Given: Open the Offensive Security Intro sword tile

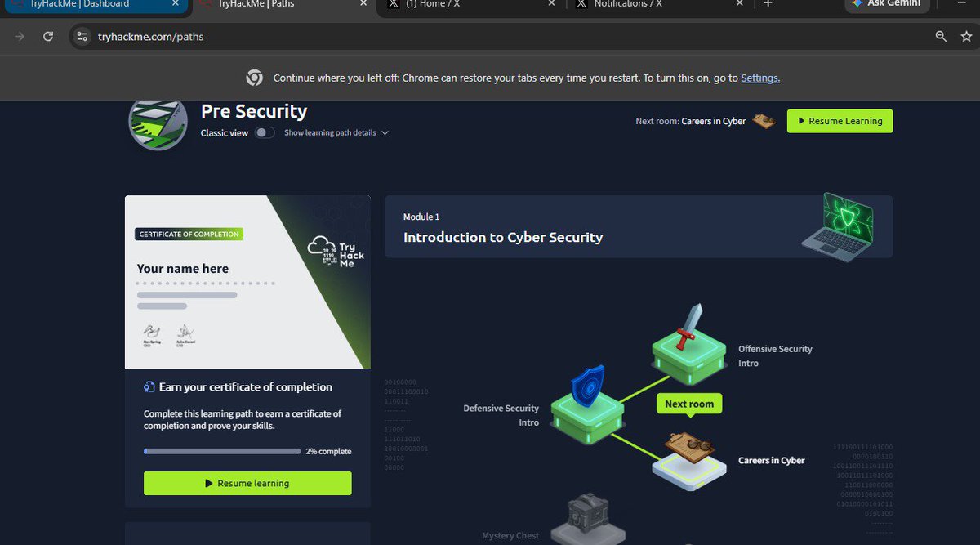Looking at the screenshot, I should pos(688,345).
